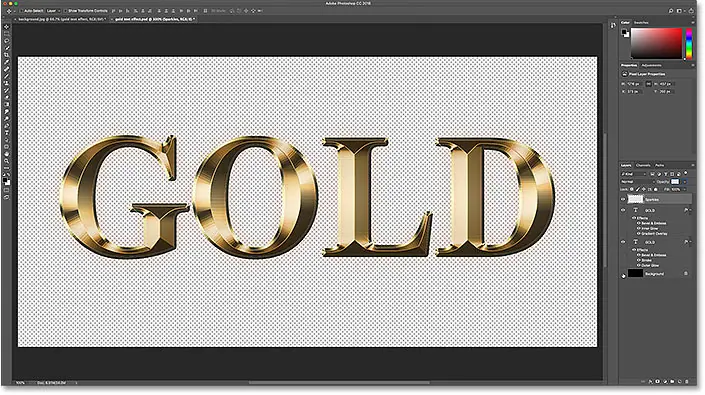The image size is (705, 395).
Task: Select the Zoom tool in the toolbar
Action: click(x=6, y=161)
